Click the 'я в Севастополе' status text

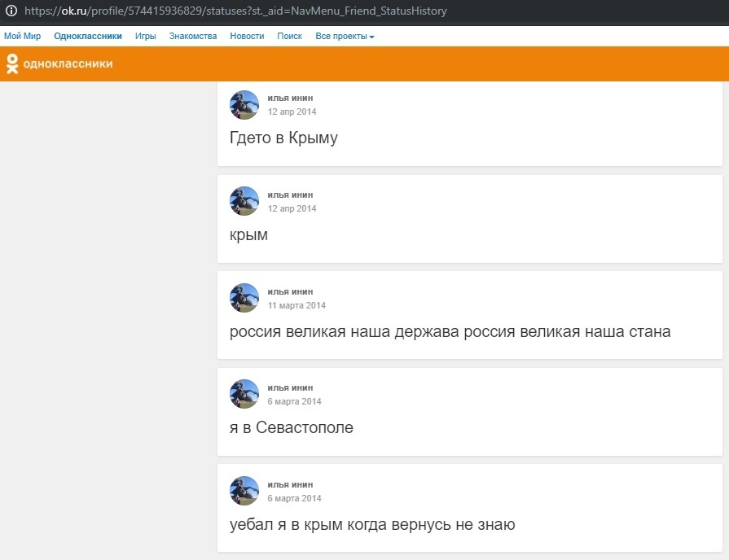pos(292,427)
